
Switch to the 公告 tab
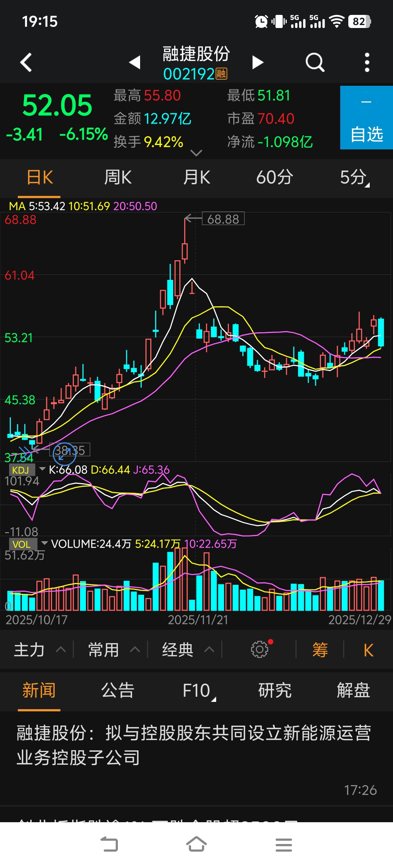coord(118,690)
